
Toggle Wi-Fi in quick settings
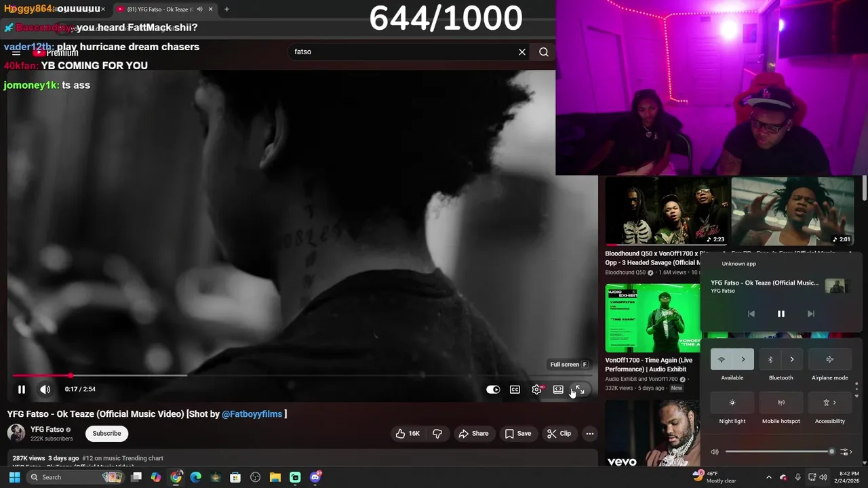[x=722, y=359]
